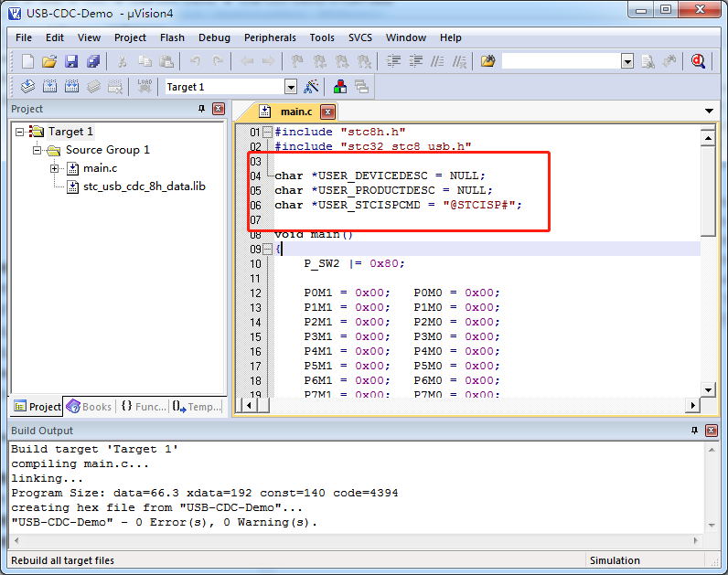Select stc_usb_cdc_8h_data.lib in project tree

pos(144,186)
